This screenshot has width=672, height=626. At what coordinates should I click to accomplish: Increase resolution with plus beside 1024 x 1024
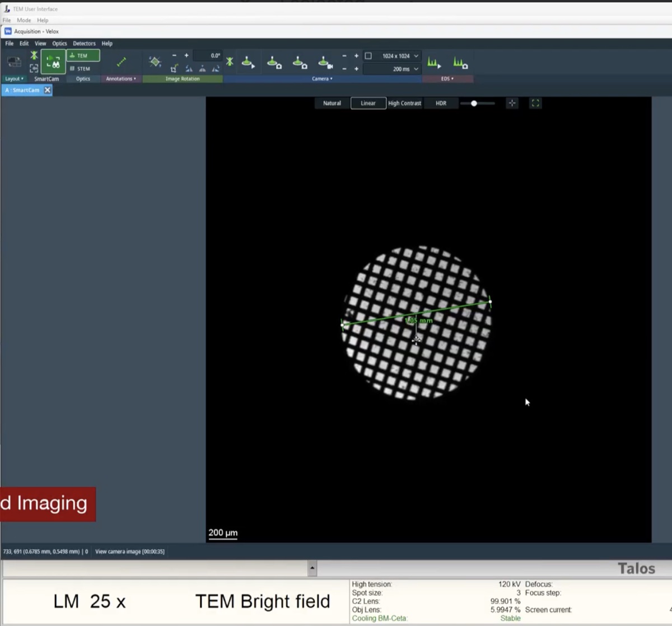[356, 56]
